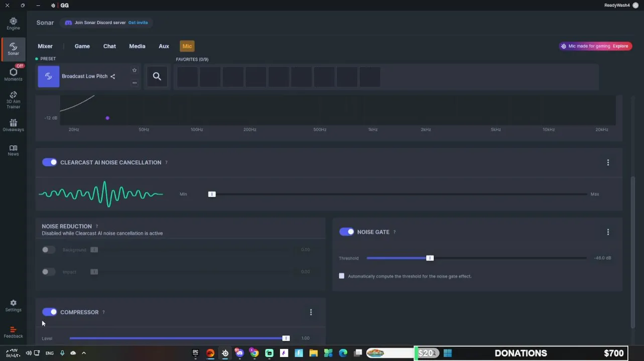Open Noise Gate three-dot options menu
The width and height of the screenshot is (644, 361).
608,232
